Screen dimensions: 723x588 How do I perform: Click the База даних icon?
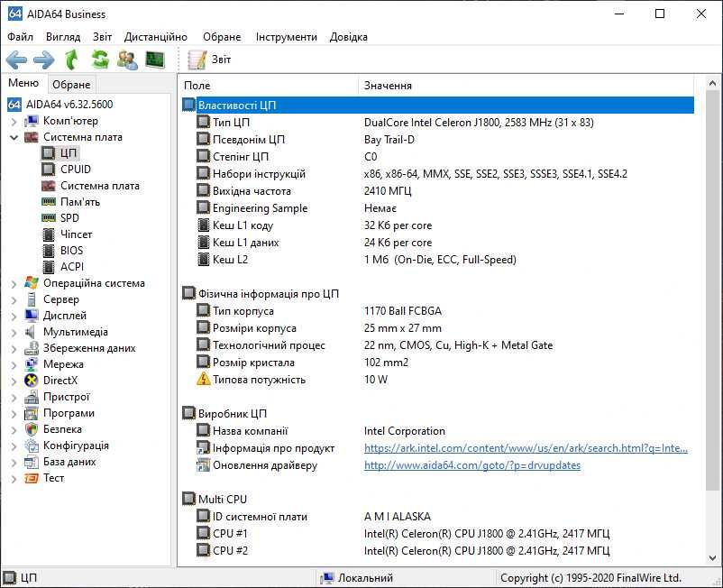pyautogui.click(x=32, y=462)
